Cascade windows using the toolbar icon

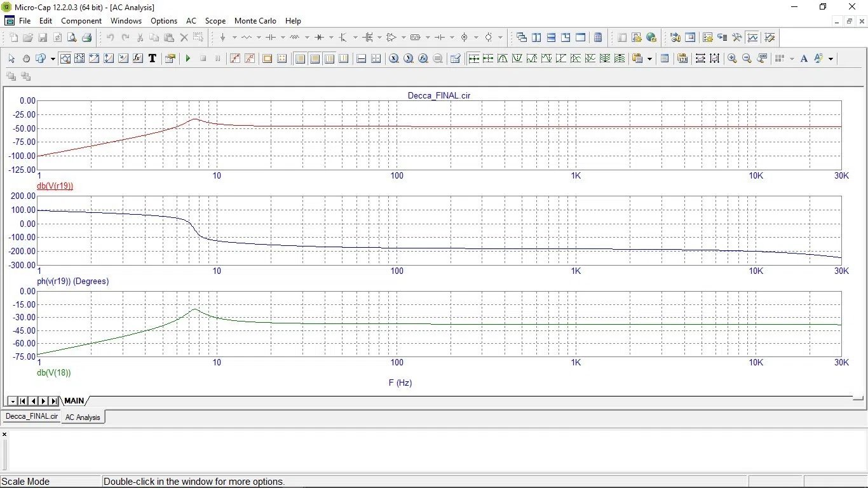coord(522,37)
